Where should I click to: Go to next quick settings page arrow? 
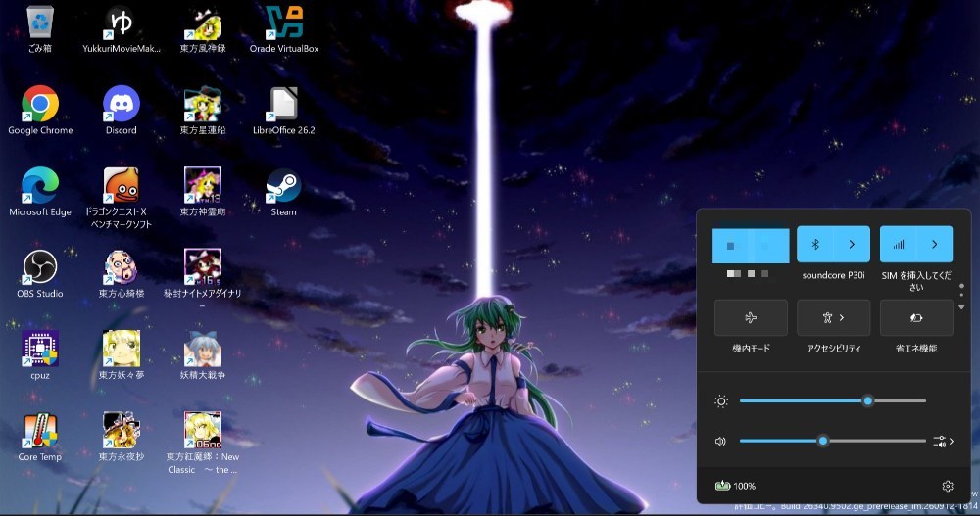[961, 306]
